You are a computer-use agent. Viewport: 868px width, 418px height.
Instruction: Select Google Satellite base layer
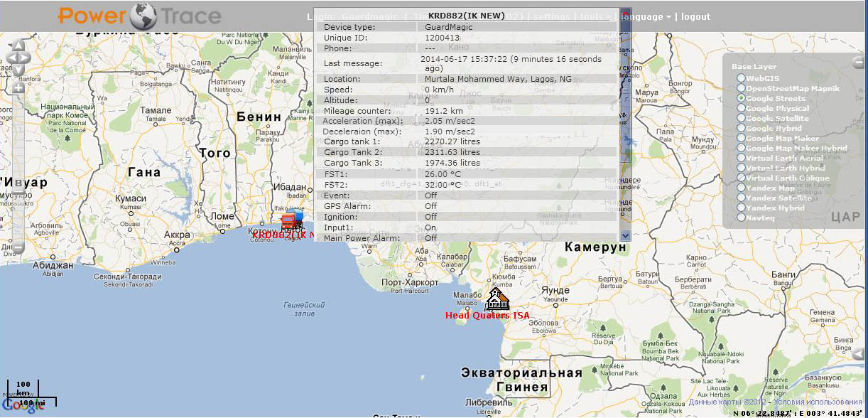click(x=742, y=119)
